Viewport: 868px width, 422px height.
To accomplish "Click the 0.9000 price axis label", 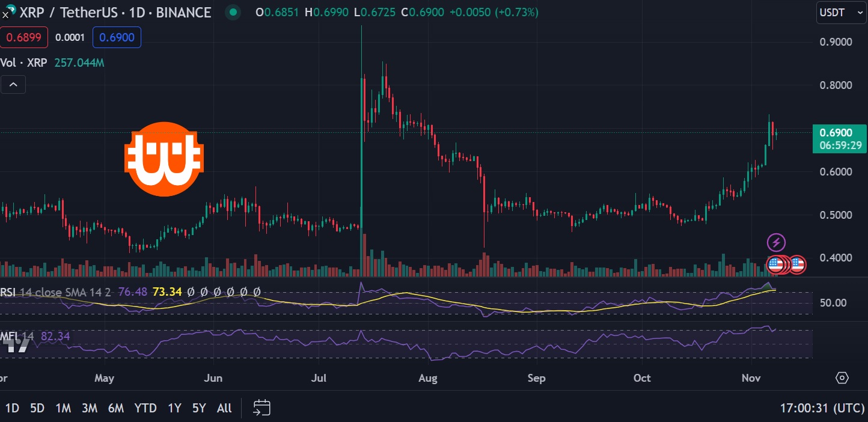I will (836, 42).
